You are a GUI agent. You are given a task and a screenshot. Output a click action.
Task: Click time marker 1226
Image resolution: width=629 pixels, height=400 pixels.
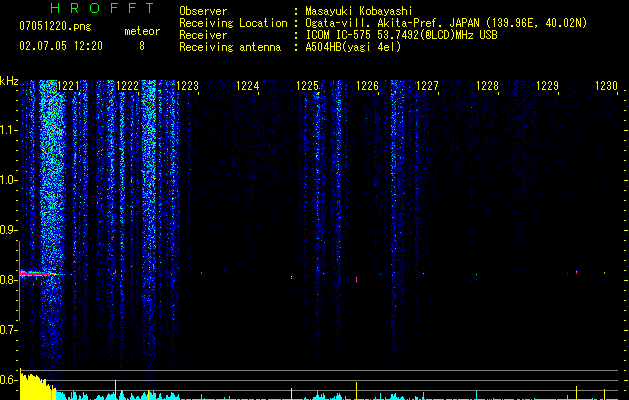pyautogui.click(x=367, y=86)
